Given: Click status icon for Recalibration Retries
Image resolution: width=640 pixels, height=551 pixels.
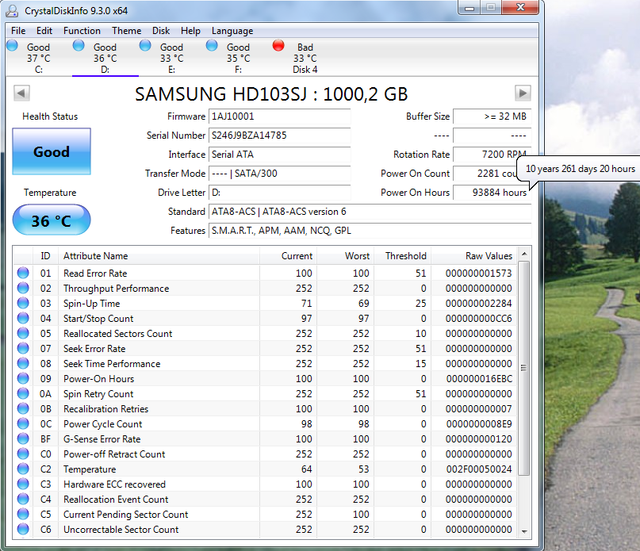Looking at the screenshot, I should (x=23, y=409).
